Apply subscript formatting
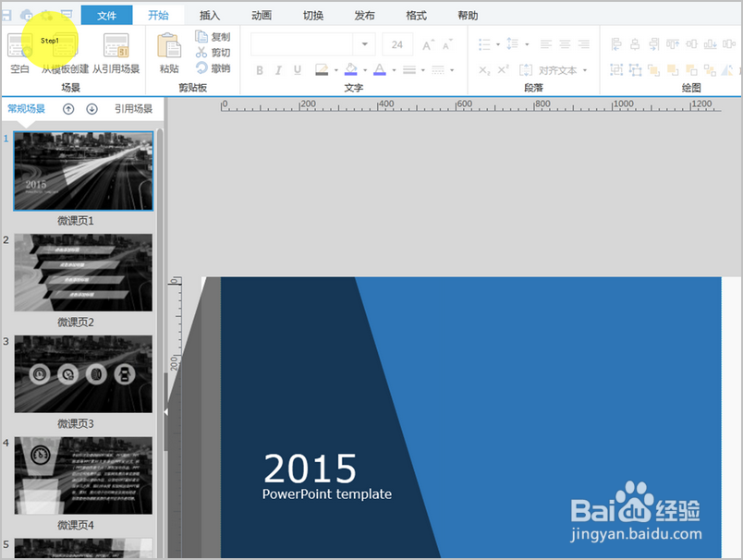Viewport: 743px width, 560px height. tap(484, 70)
